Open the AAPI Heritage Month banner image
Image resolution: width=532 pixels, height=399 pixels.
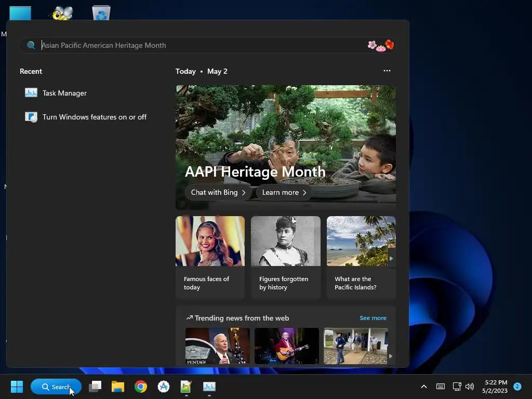tap(286, 147)
